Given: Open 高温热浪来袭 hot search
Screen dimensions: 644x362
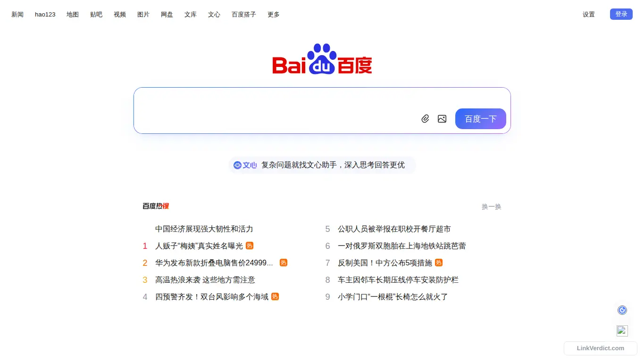Looking at the screenshot, I should pos(205,280).
